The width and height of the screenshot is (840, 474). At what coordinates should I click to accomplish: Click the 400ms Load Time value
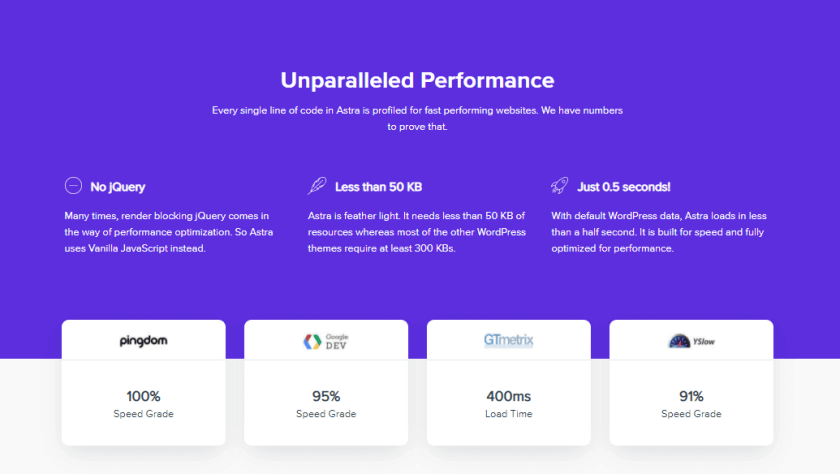pyautogui.click(x=508, y=396)
